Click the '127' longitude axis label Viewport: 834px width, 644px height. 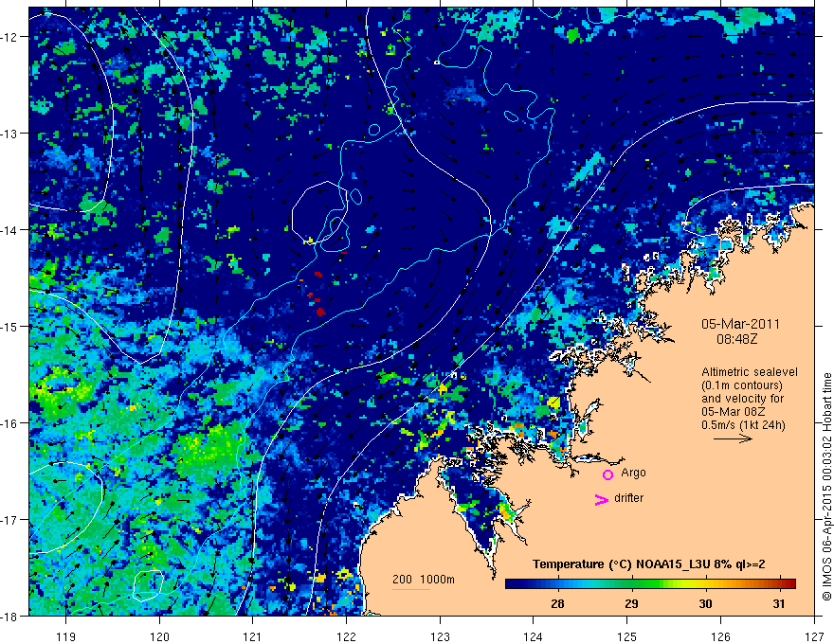point(815,636)
